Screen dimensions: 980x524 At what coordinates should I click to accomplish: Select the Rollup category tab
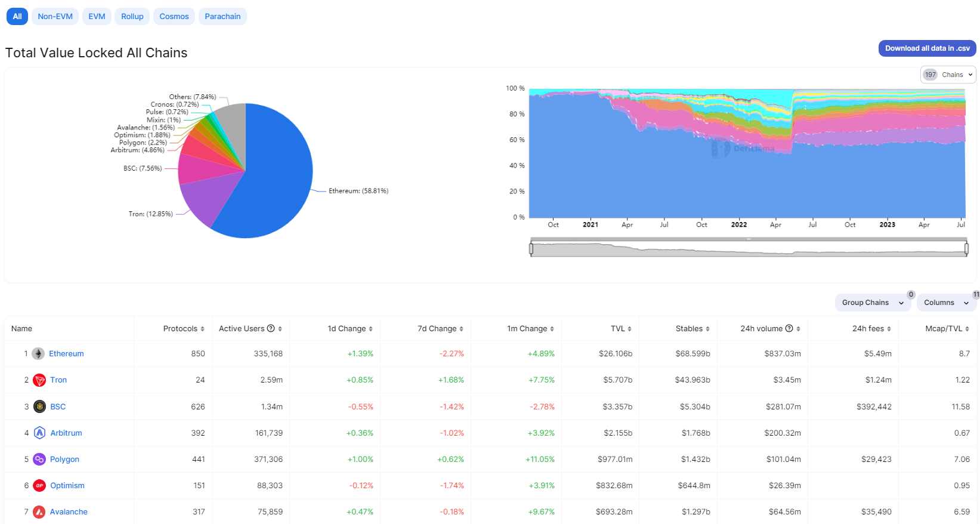click(132, 17)
